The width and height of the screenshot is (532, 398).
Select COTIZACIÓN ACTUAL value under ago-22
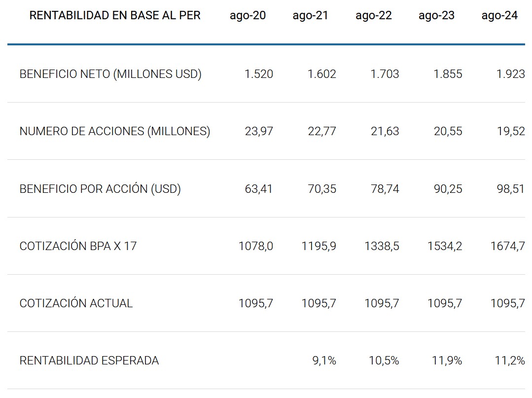pyautogui.click(x=382, y=303)
